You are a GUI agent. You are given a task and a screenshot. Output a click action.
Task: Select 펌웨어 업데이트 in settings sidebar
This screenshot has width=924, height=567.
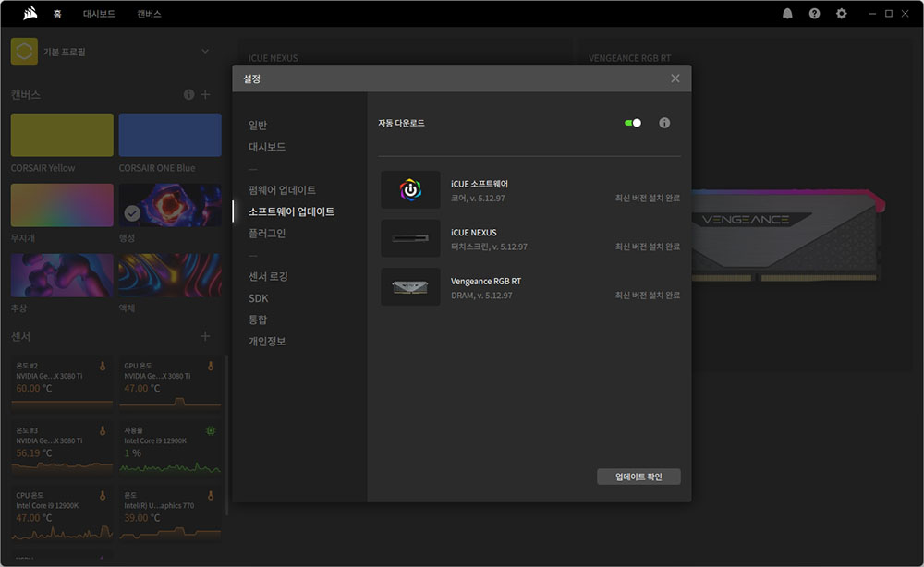coord(282,189)
